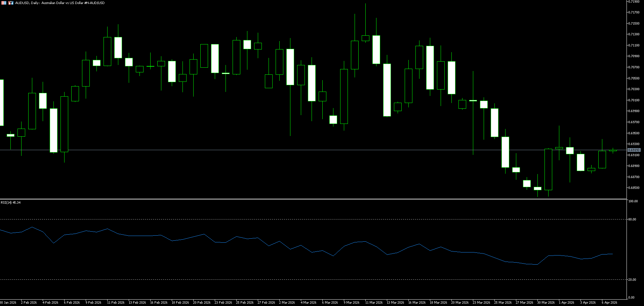644x306 pixels.
Task: Select the RSI(14) 45.34 indicator label
Action: tap(11, 202)
